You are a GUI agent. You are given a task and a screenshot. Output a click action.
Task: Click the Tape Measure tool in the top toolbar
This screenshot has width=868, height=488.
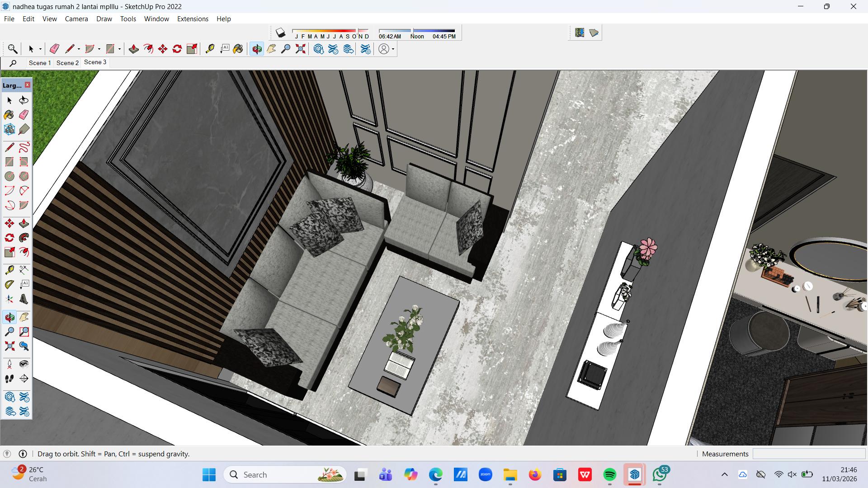210,49
